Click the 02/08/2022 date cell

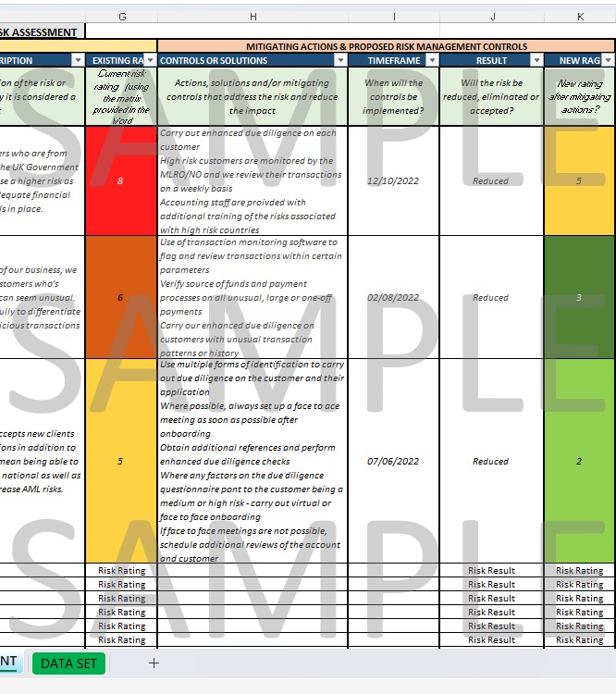point(393,297)
